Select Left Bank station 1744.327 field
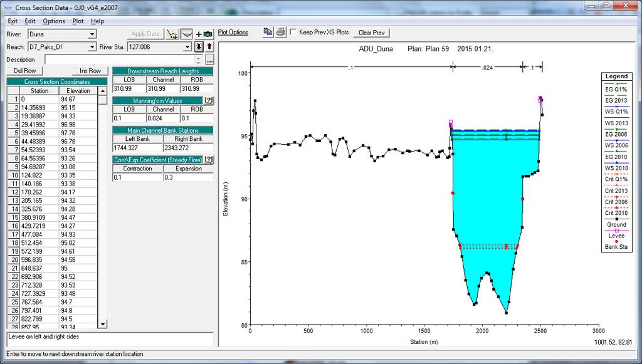 [137, 148]
